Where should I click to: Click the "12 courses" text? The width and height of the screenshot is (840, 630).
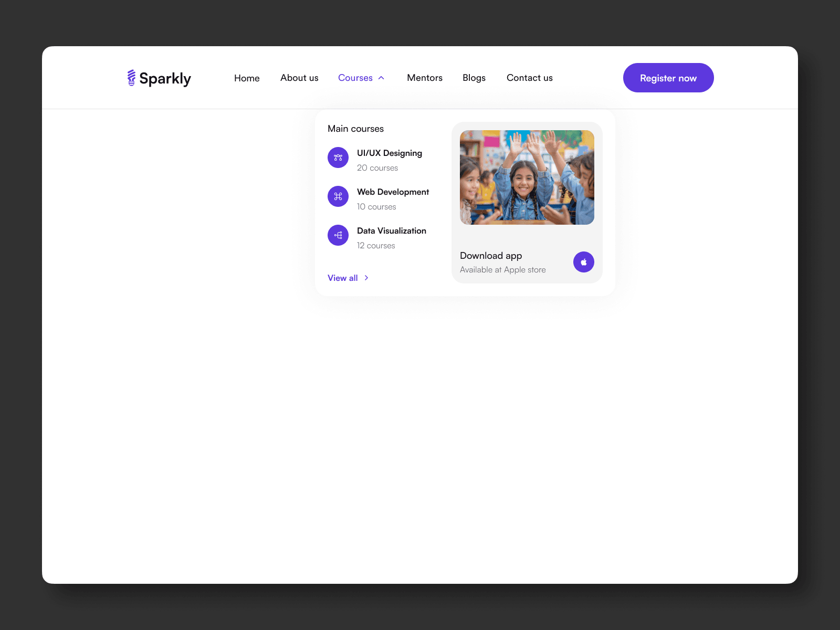click(x=376, y=246)
